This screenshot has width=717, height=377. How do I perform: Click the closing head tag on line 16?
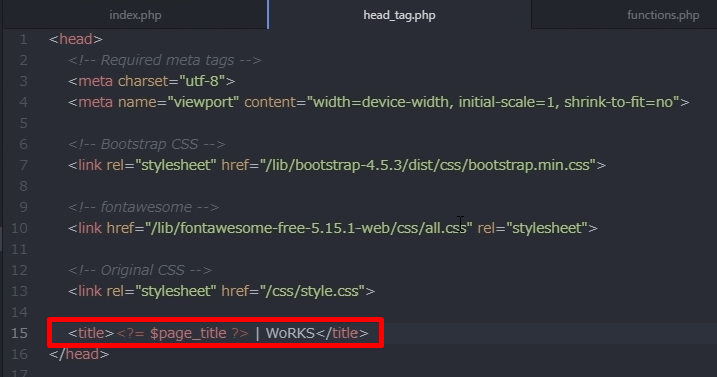79,354
